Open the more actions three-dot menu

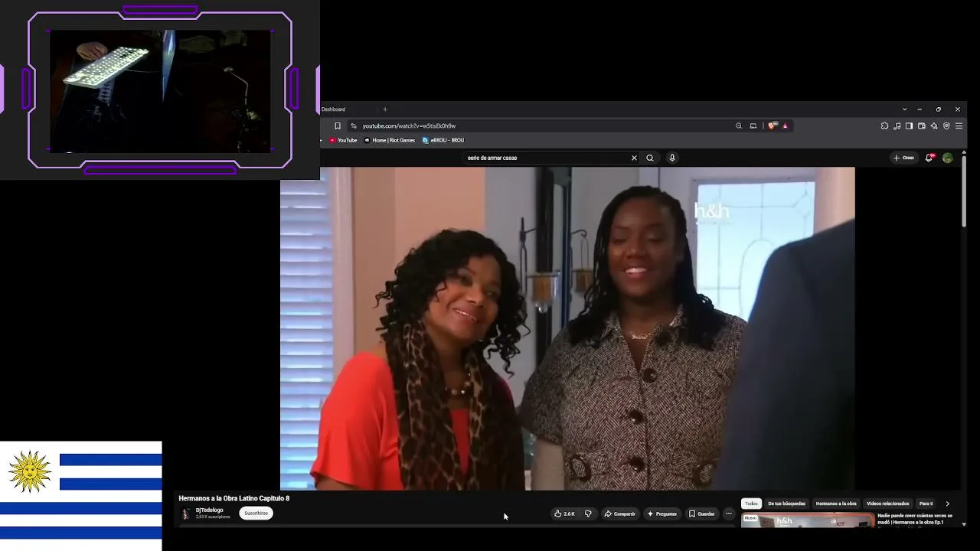coord(729,514)
